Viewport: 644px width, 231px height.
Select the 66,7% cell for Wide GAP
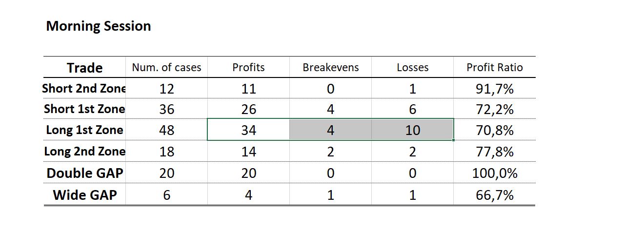click(494, 195)
